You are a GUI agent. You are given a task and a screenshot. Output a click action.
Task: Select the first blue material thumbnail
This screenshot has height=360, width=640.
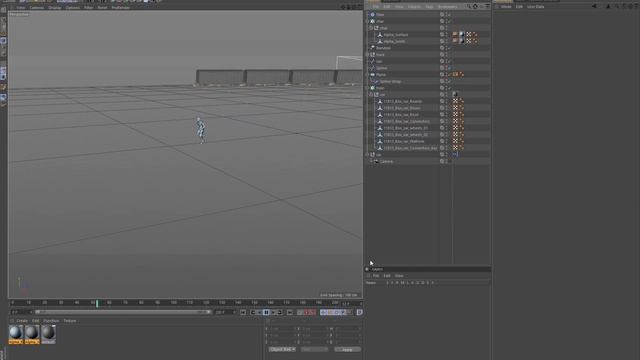tap(16, 334)
